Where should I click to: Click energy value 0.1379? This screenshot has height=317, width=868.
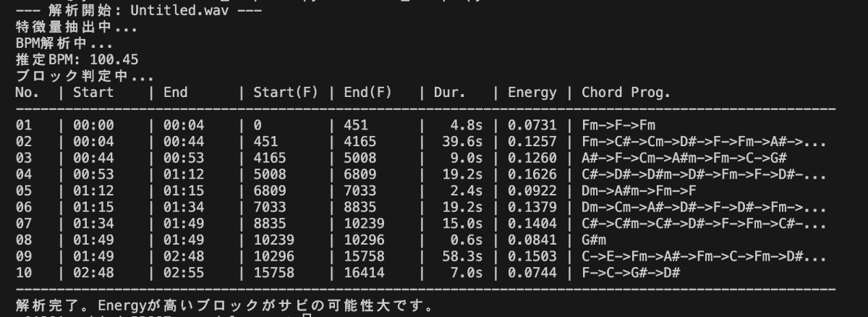[532, 206]
